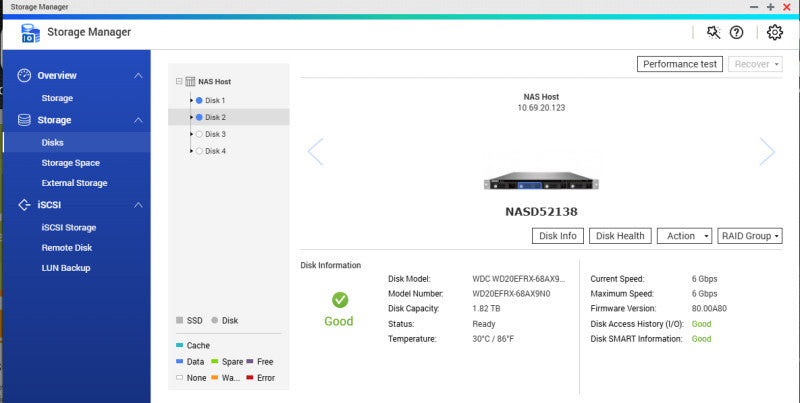The image size is (800, 403).
Task: Open the Action dropdown
Action: pos(684,236)
